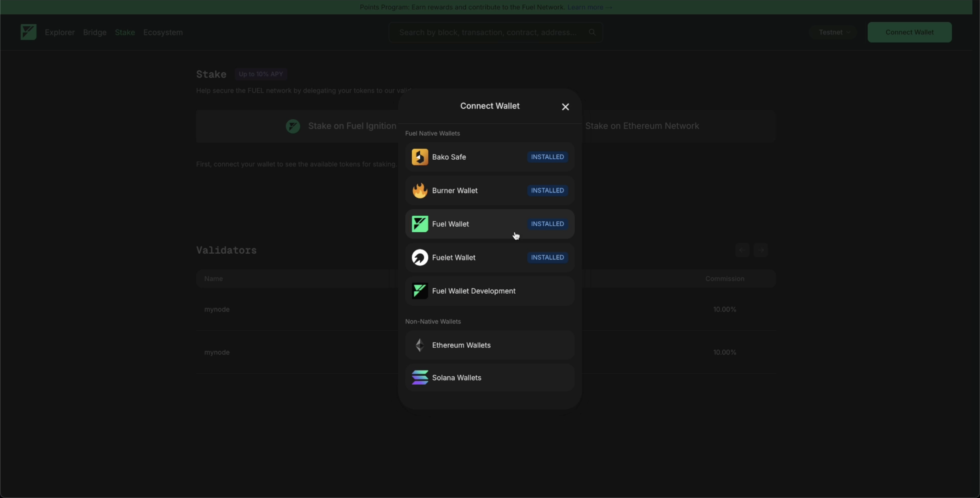The height and width of the screenshot is (498, 980).
Task: Click the Solana Wallets logo icon
Action: pos(420,378)
